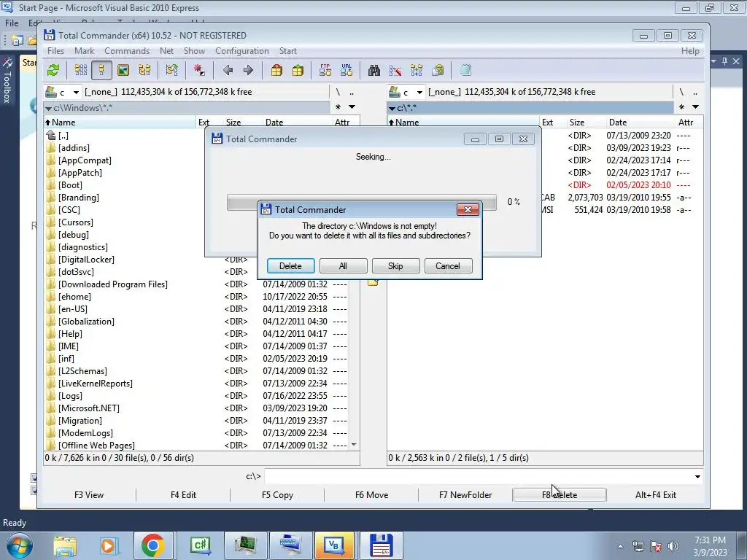This screenshot has height=560, width=747.
Task: Select the [Downloaded Program Files] folder
Action: (x=197, y=284)
